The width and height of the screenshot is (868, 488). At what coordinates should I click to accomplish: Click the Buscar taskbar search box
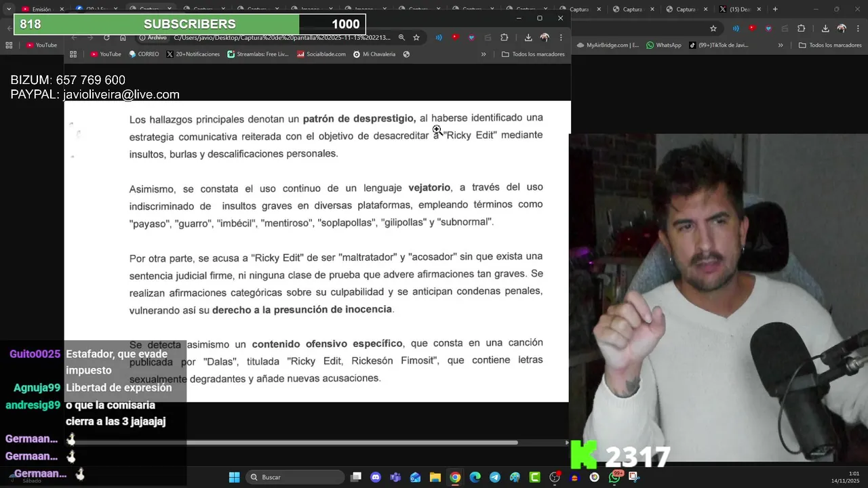[x=295, y=477]
